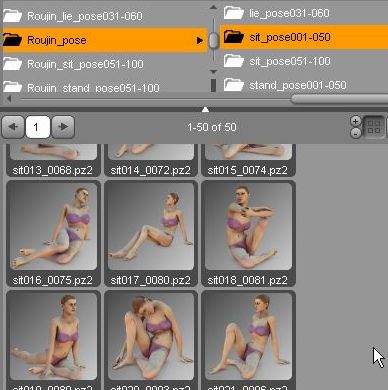Click folder list scroll down arrow

click(214, 71)
